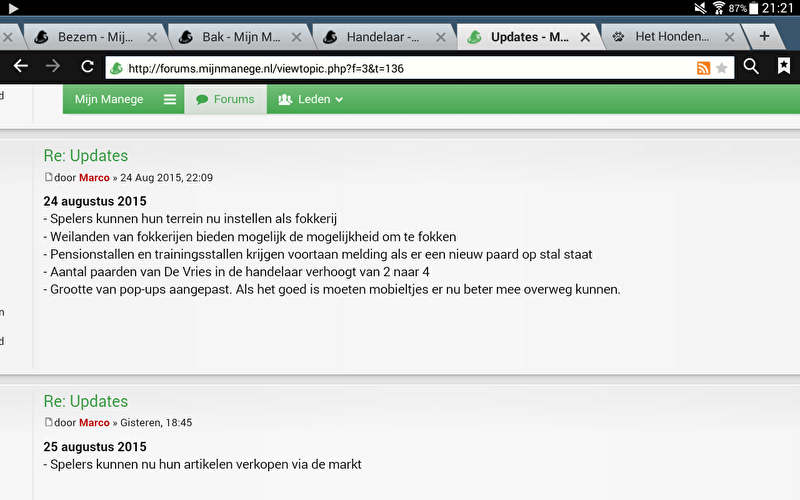Click the site favicon in address bar

pyautogui.click(x=116, y=68)
